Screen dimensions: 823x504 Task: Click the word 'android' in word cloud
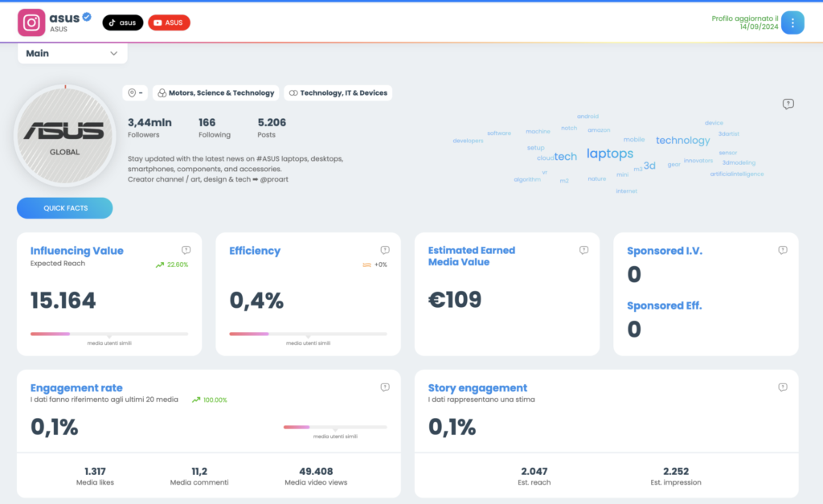[588, 117]
